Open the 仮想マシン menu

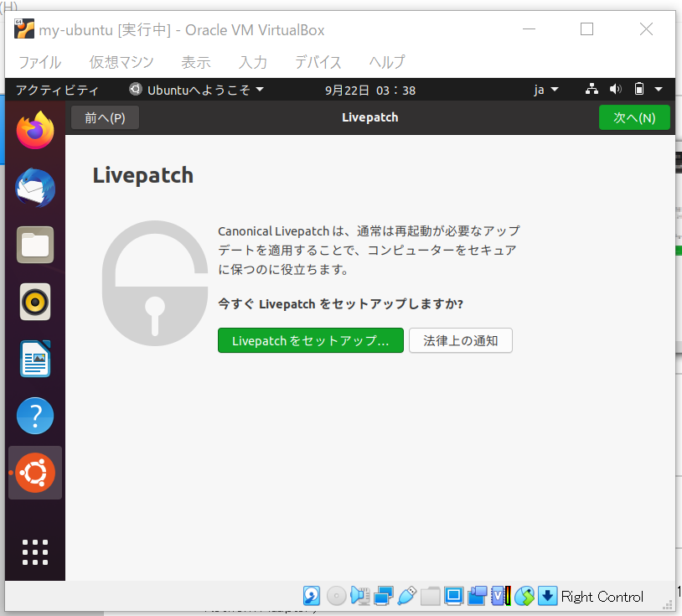click(x=121, y=62)
